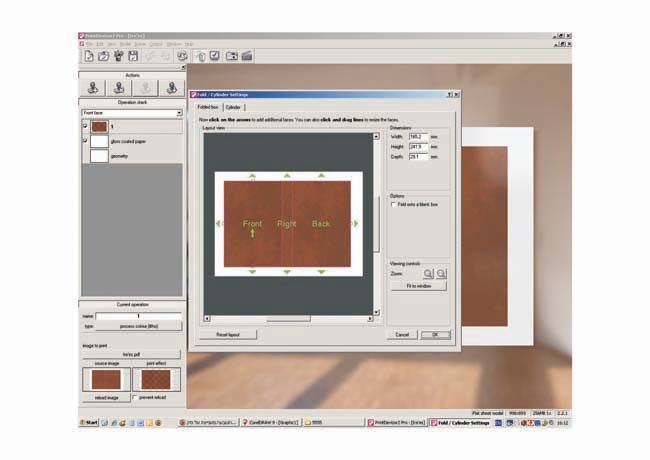Select the geometry row in Operation stack
The height and width of the screenshot is (460, 650).
[x=133, y=156]
